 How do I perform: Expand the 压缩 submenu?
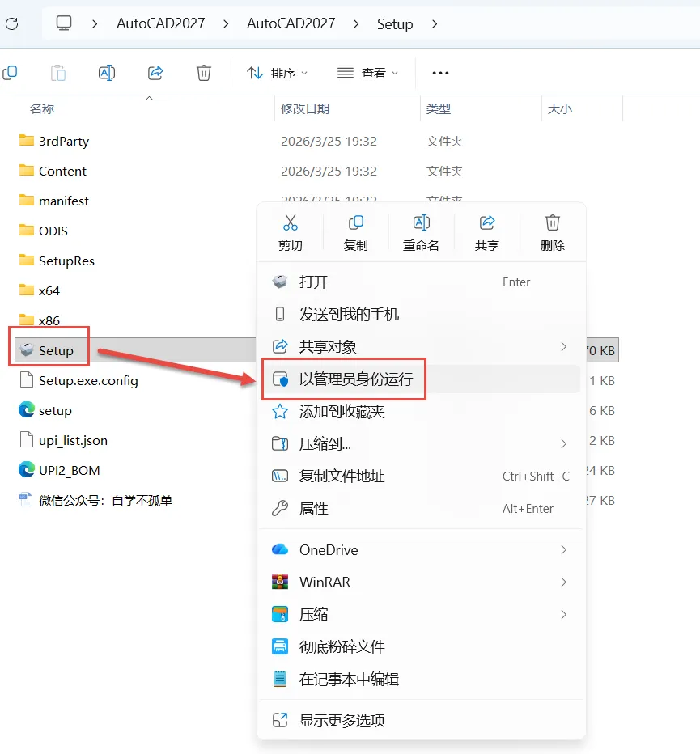(x=421, y=614)
